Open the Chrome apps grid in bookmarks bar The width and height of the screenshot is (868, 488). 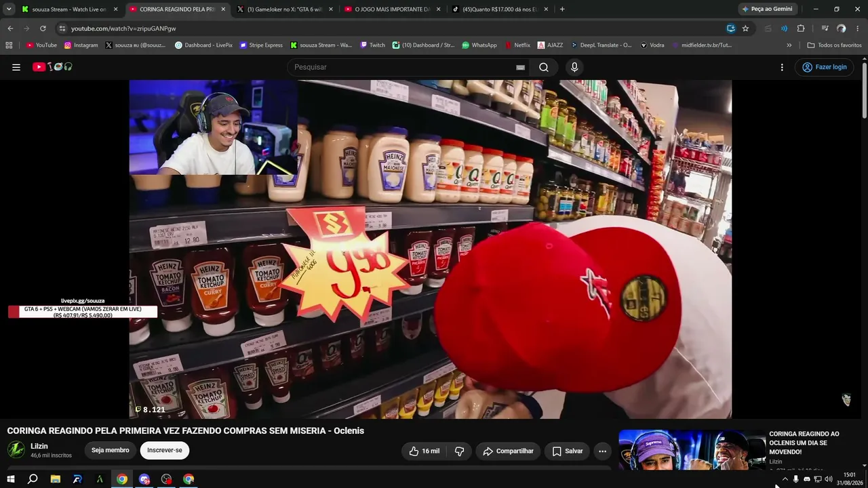(x=9, y=45)
